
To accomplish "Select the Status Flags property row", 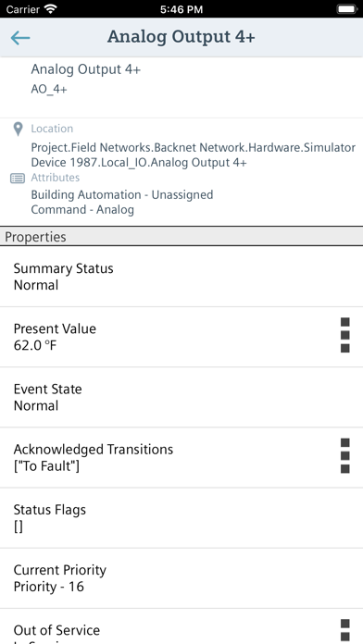I will tap(181, 518).
